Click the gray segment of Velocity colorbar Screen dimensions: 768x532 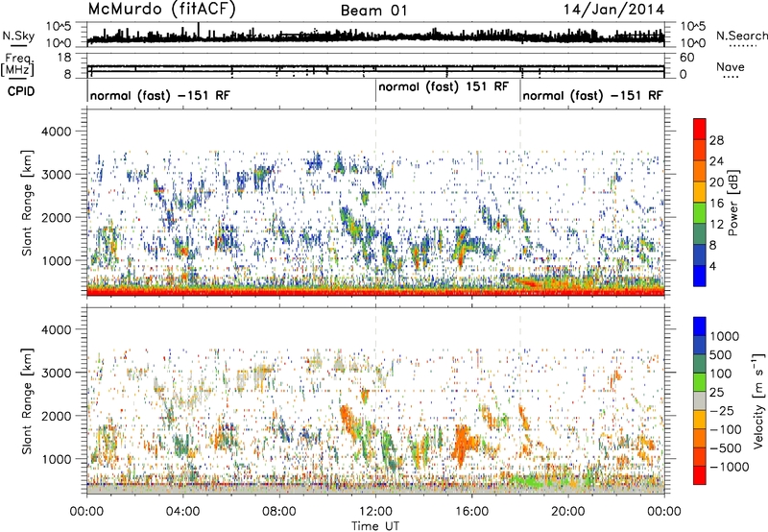click(x=700, y=400)
